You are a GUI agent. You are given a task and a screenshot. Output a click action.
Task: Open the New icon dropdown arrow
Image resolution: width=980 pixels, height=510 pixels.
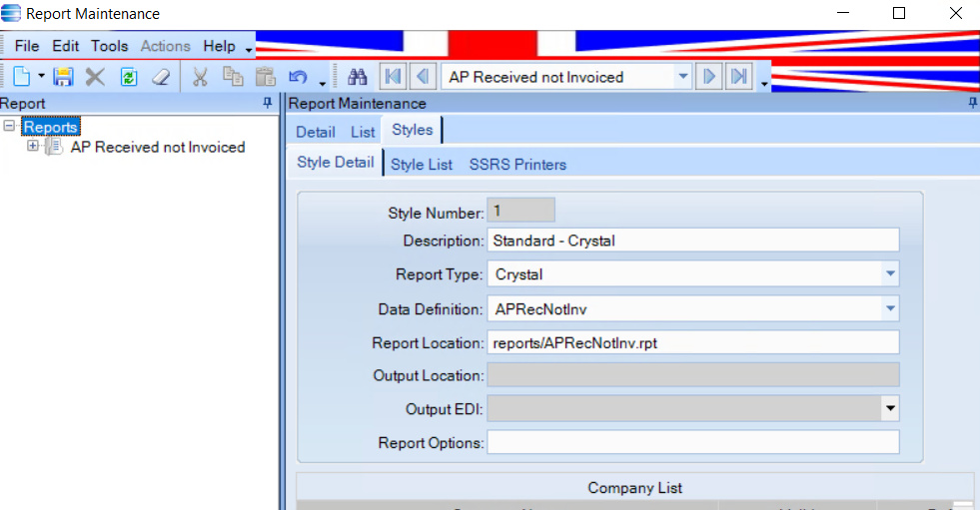point(41,76)
